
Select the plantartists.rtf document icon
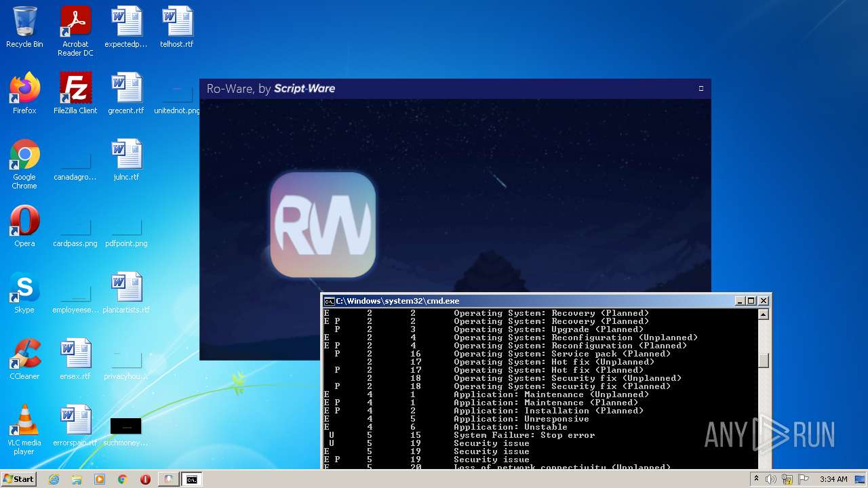click(126, 293)
